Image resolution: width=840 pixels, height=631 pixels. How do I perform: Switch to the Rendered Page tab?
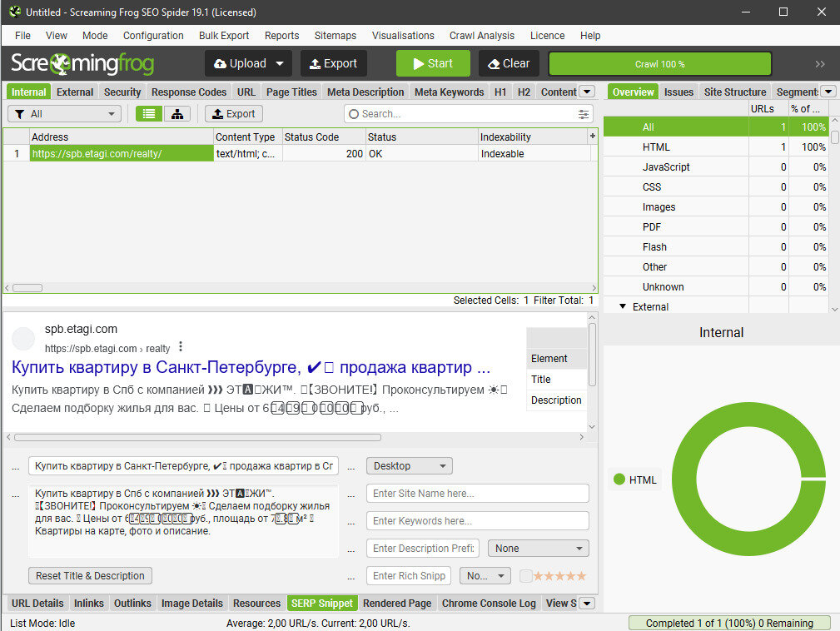[x=397, y=604]
